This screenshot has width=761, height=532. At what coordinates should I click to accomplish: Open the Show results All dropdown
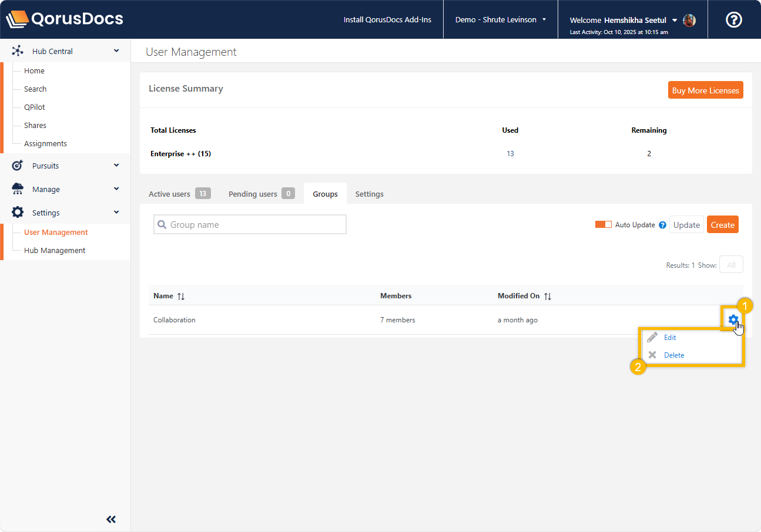point(731,265)
